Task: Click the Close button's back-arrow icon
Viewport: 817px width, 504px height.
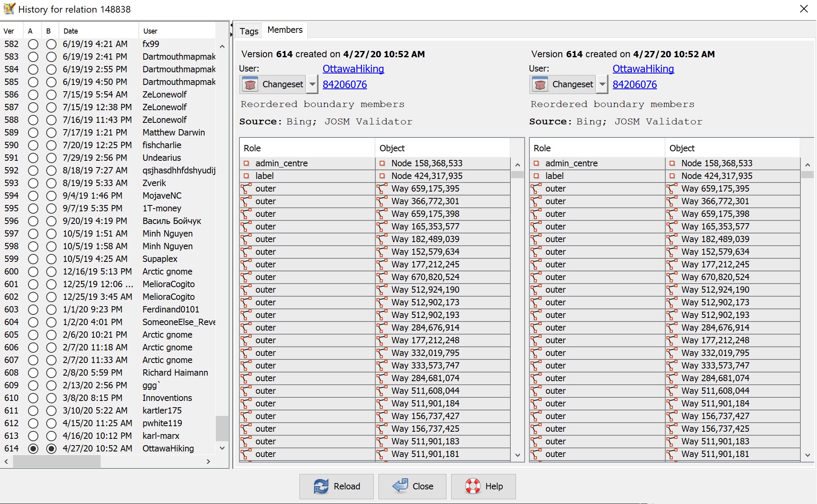Action: (400, 485)
